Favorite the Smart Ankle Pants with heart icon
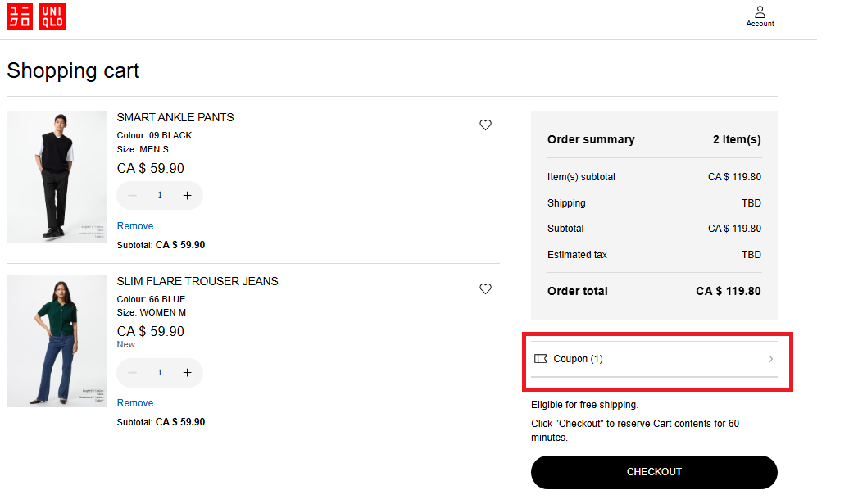This screenshot has height=504, width=858. click(x=485, y=125)
